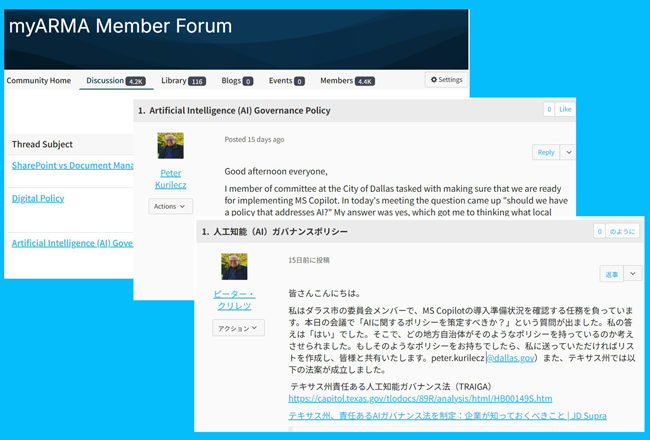The height and width of the screenshot is (440, 650).
Task: Click Like on the English post
Action: coord(565,109)
